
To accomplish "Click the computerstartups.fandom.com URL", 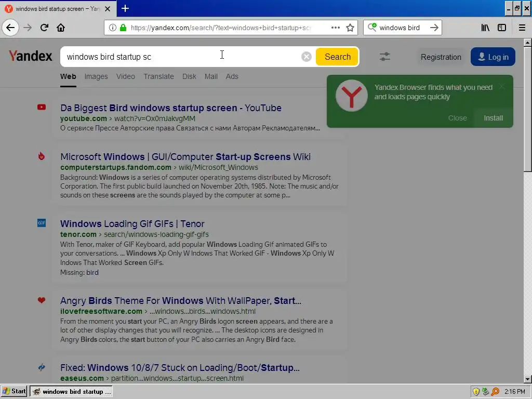I will click(116, 167).
